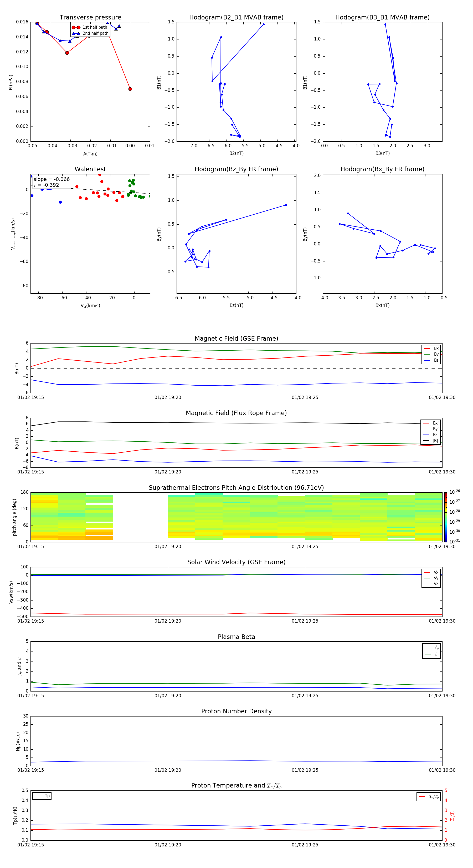Click the A(T·m) axis label
This screenshot has height=868, width=473.
[90, 154]
